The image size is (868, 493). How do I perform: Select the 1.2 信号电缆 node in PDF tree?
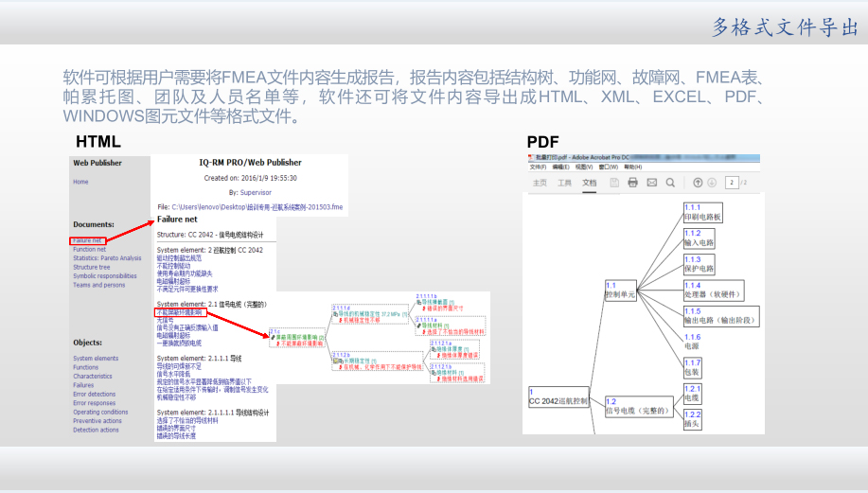point(634,407)
